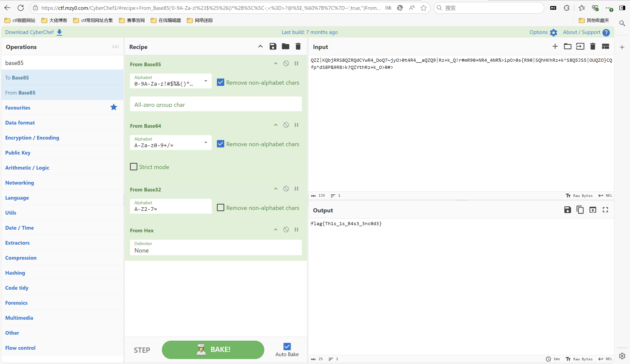The width and height of the screenshot is (630, 364).
Task: Select To Base85 operation
Action: coord(62,78)
